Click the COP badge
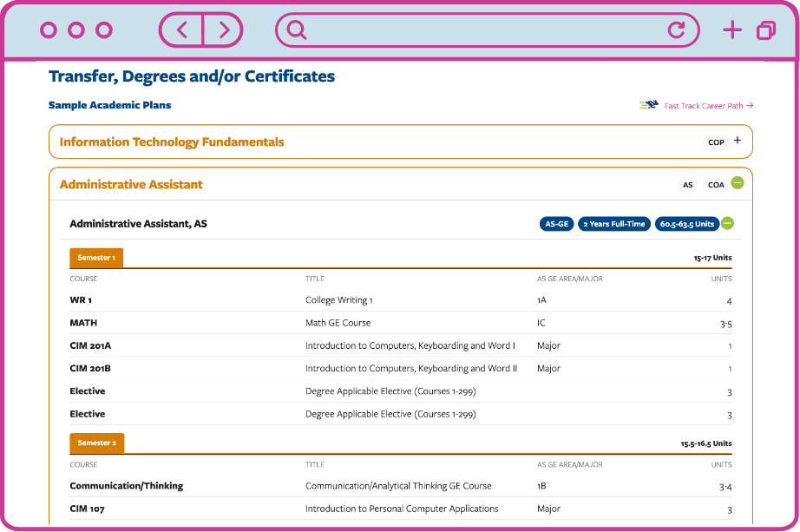800x532 pixels. [716, 142]
